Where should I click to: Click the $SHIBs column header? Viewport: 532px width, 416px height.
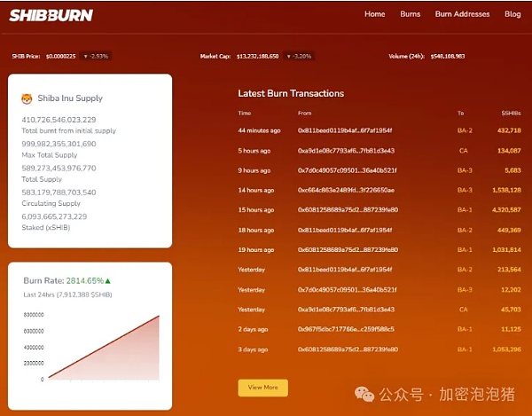coord(511,114)
